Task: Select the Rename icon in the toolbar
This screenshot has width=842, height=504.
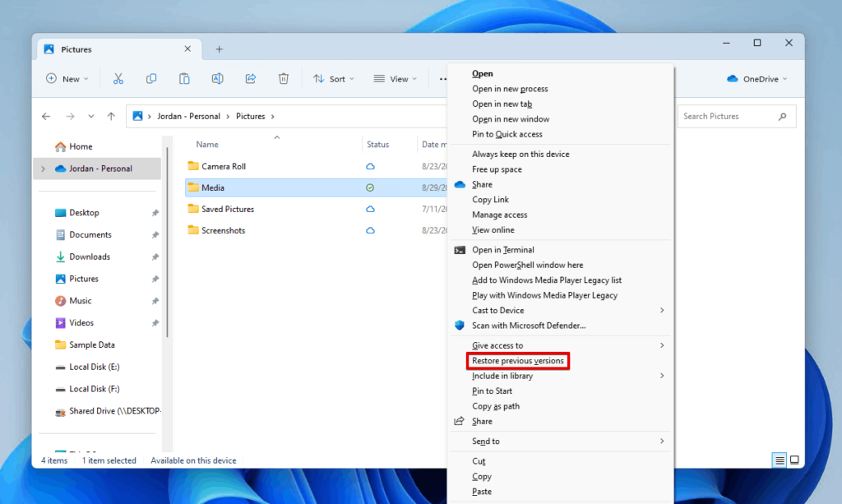Action: pyautogui.click(x=217, y=78)
